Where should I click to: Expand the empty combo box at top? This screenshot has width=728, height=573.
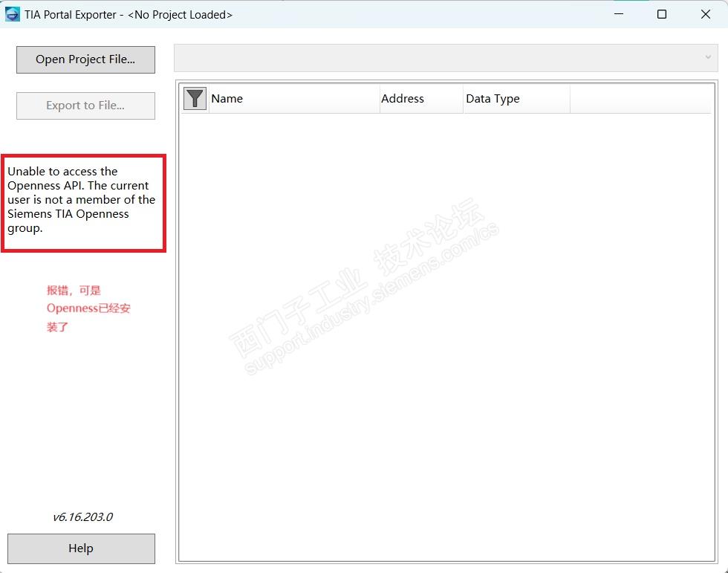click(446, 58)
